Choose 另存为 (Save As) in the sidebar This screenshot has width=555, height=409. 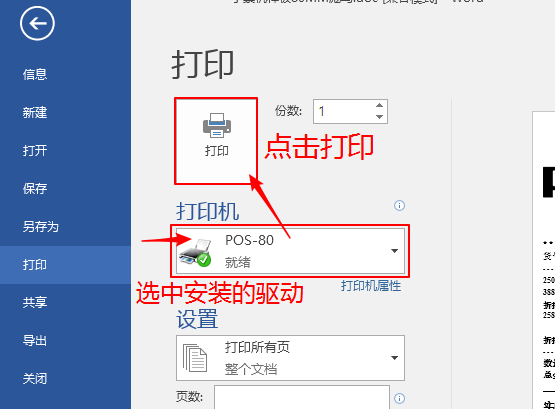click(40, 227)
